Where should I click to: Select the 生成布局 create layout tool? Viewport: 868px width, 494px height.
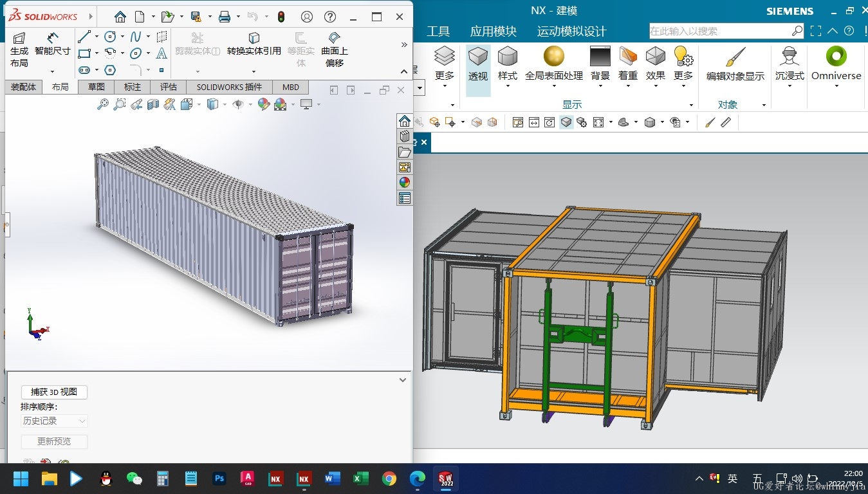pos(19,50)
